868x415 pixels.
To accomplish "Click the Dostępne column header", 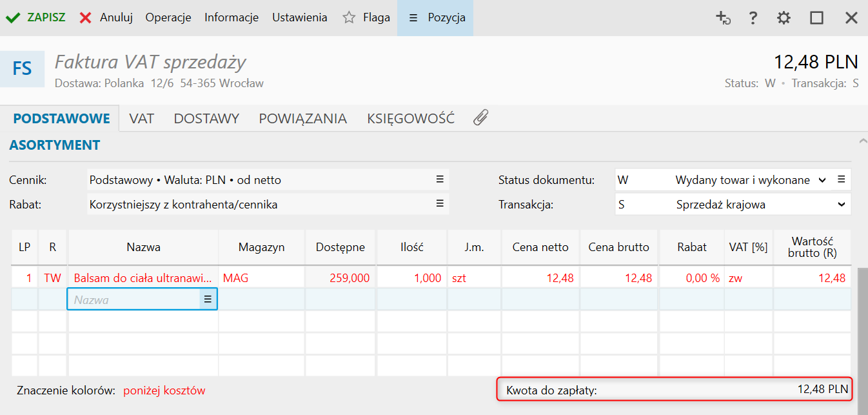I will tap(340, 247).
